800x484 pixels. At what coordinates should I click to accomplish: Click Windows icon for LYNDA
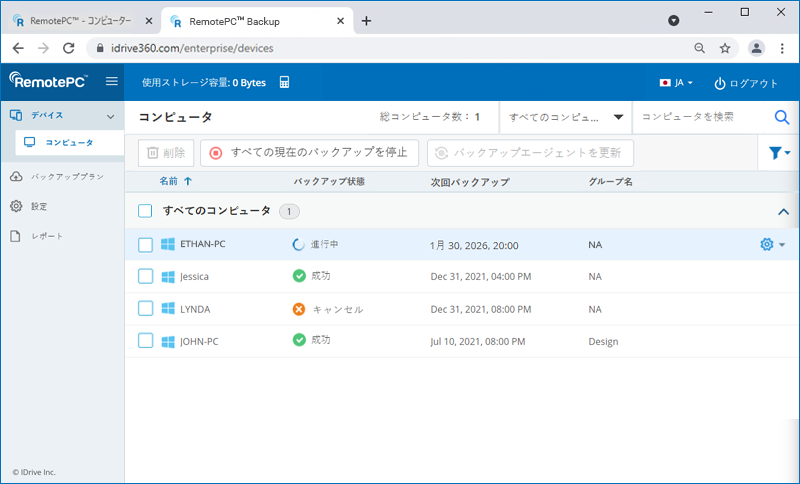[168, 309]
